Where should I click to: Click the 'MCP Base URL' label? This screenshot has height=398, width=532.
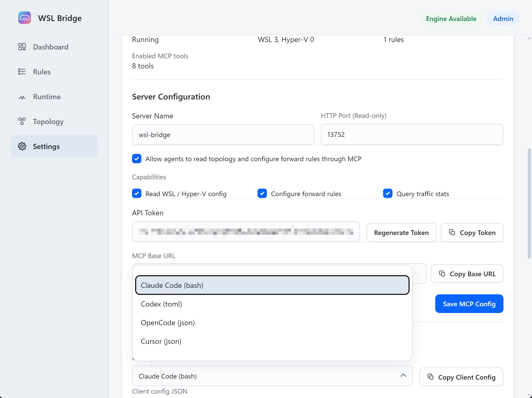(154, 256)
